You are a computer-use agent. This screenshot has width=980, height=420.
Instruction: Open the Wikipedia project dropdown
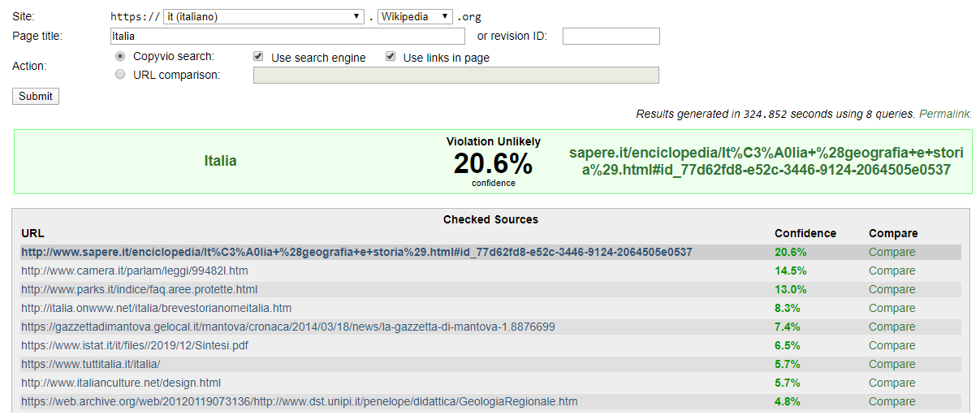415,16
